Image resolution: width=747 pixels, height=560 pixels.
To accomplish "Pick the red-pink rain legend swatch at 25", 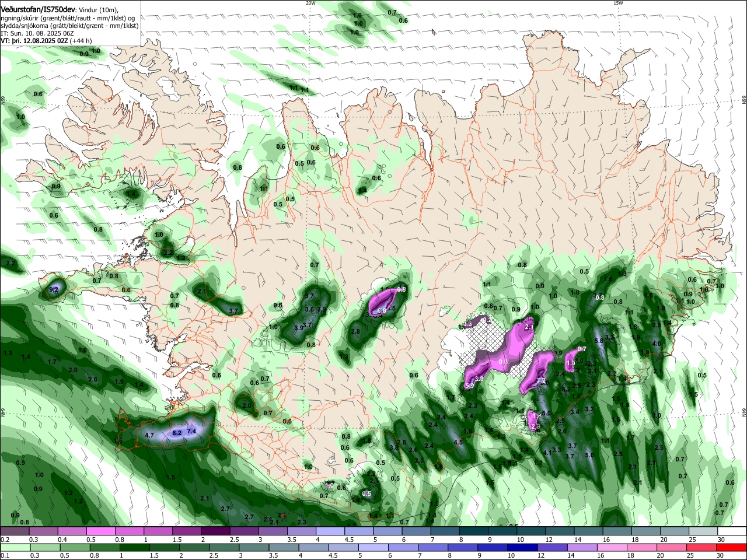I will [x=702, y=547].
